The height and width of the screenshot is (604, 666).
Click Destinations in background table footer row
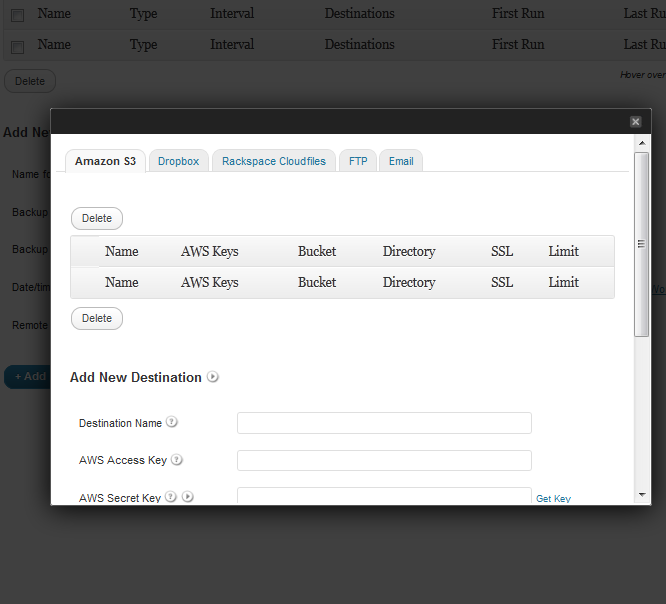[359, 44]
